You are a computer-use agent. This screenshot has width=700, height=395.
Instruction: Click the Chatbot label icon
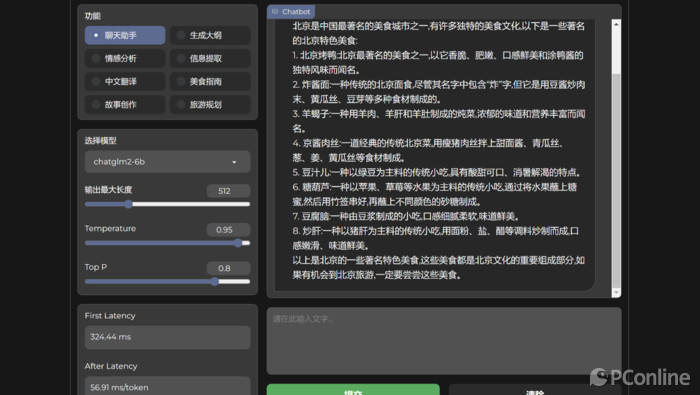click(275, 12)
